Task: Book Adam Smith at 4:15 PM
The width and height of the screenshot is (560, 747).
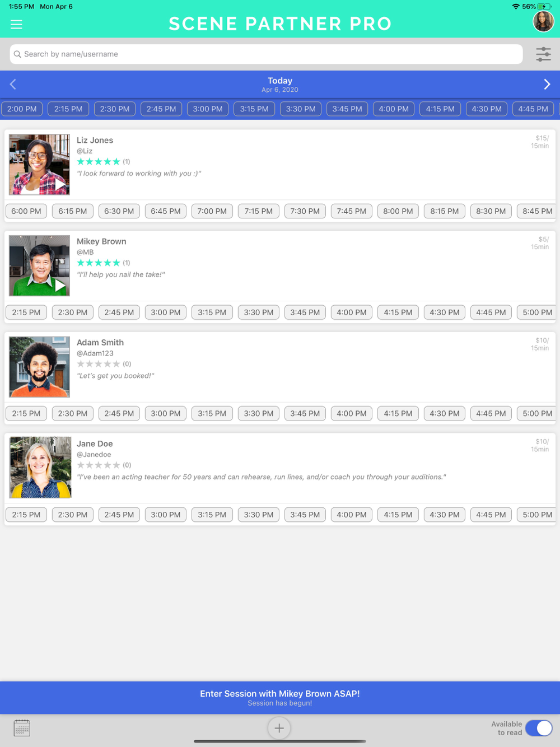Action: coord(398,413)
